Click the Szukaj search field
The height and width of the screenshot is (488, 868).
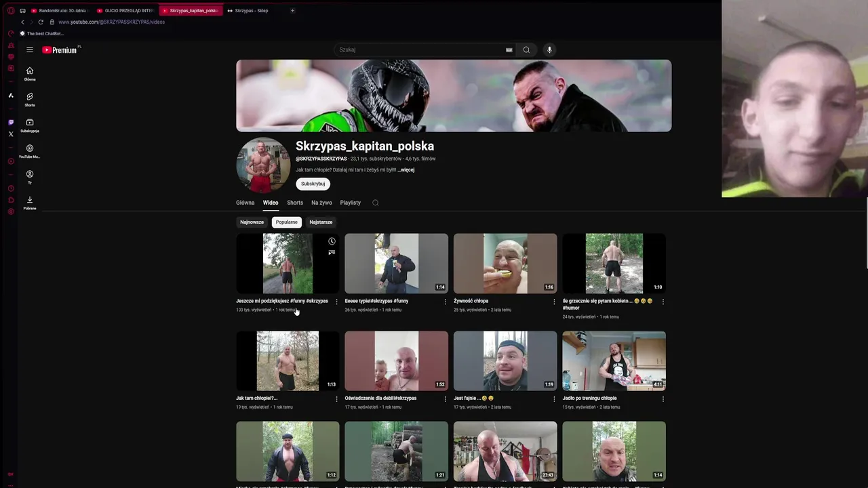point(420,49)
